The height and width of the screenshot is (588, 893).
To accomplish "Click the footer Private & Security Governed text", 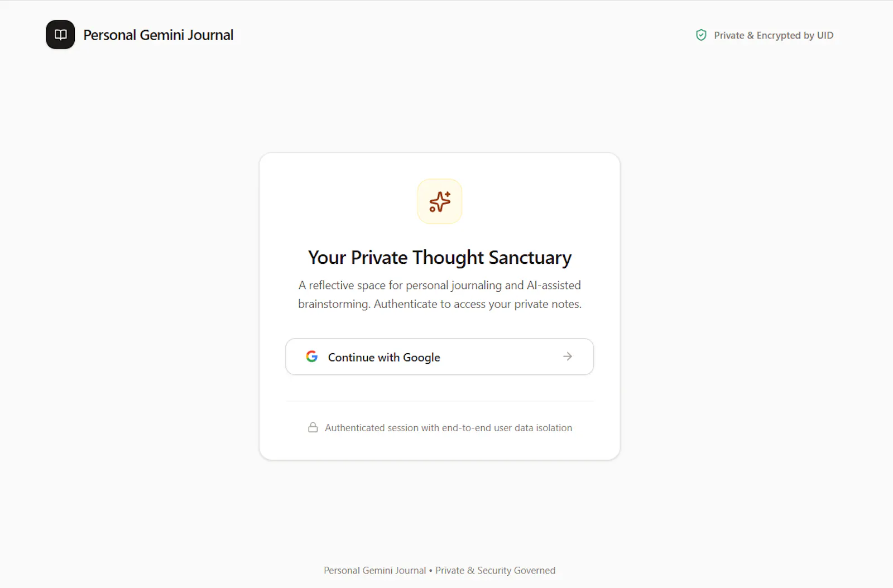I will (x=496, y=570).
